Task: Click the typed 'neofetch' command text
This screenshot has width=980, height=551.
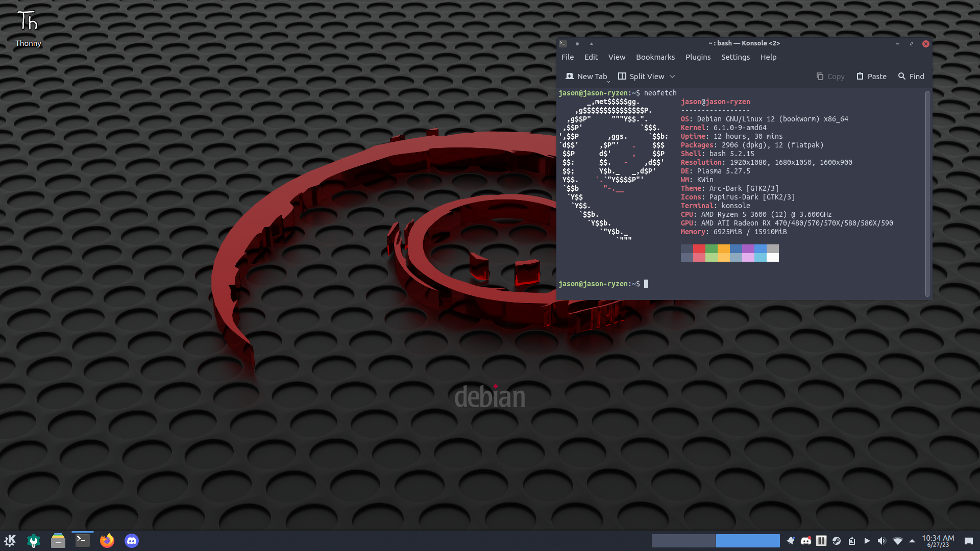Action: coord(660,93)
